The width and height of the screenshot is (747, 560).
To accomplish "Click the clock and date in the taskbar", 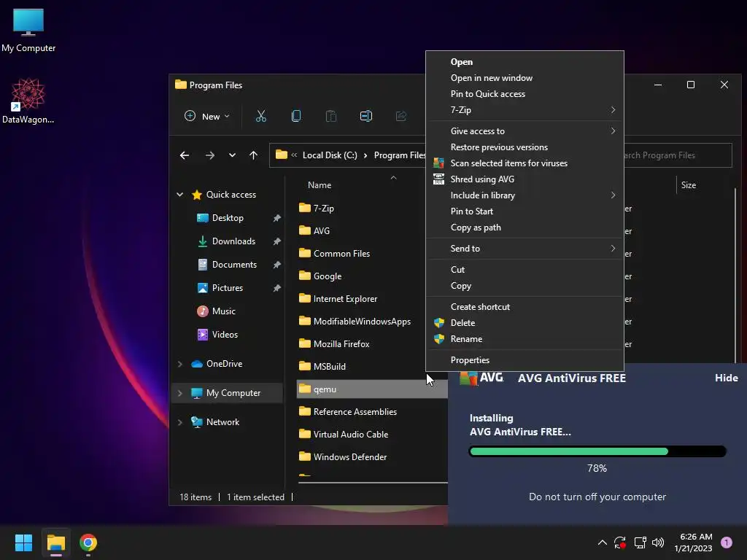I will (x=693, y=542).
